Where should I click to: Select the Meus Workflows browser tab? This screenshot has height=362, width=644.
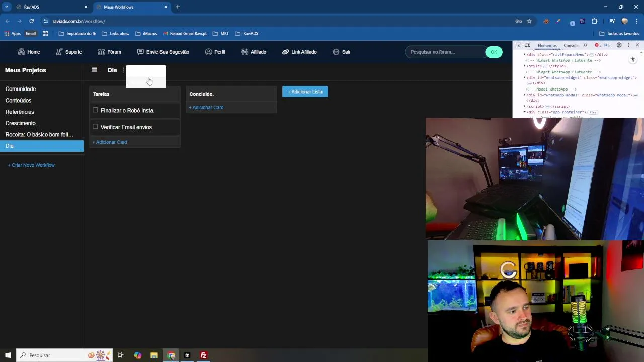pyautogui.click(x=131, y=7)
